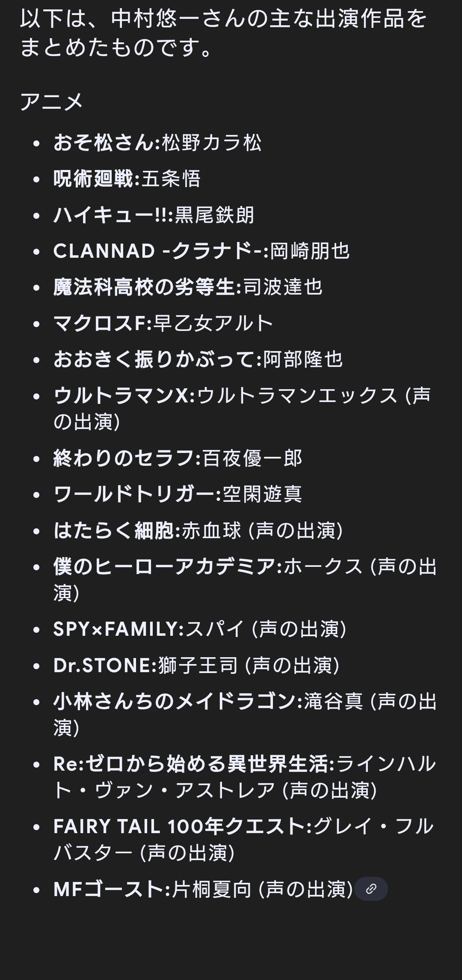
Task: Tap FAIRY TAIL 100年クエスト entry
Action: 244,839
